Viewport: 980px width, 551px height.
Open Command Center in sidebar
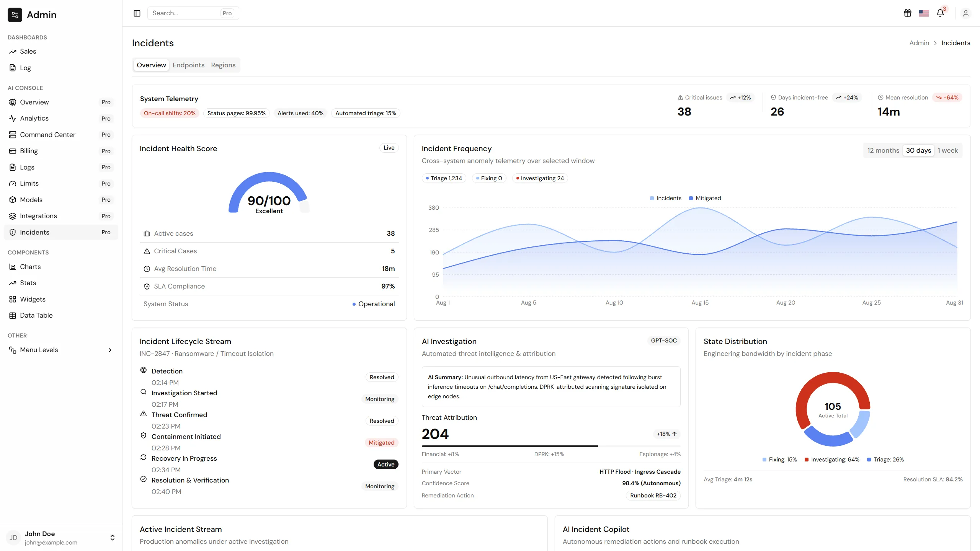click(61, 135)
